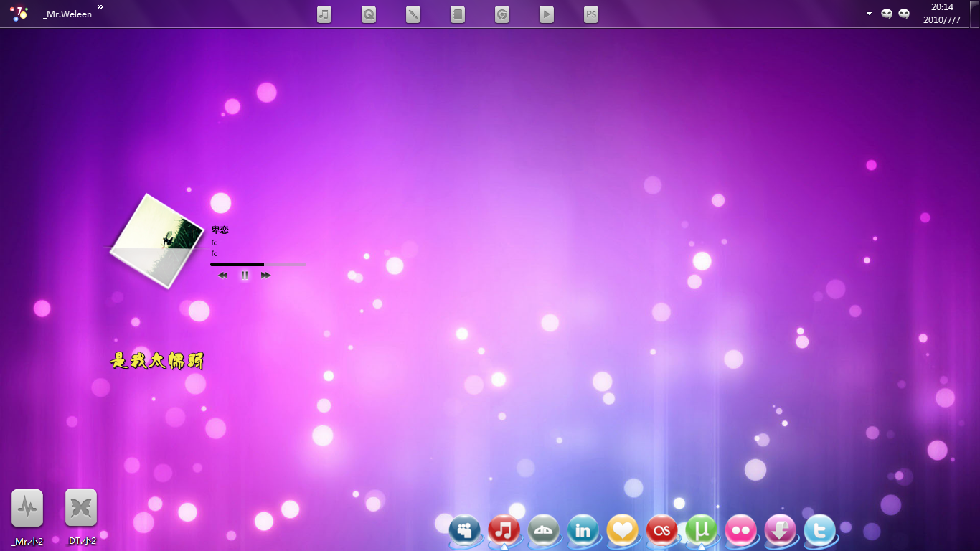Select the _DT.小2 butterfly desktop icon
The width and height of the screenshot is (980, 551).
click(x=81, y=517)
